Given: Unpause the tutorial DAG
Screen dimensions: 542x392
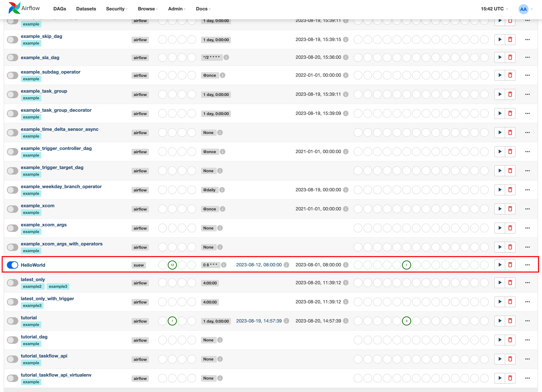Looking at the screenshot, I should [x=12, y=321].
